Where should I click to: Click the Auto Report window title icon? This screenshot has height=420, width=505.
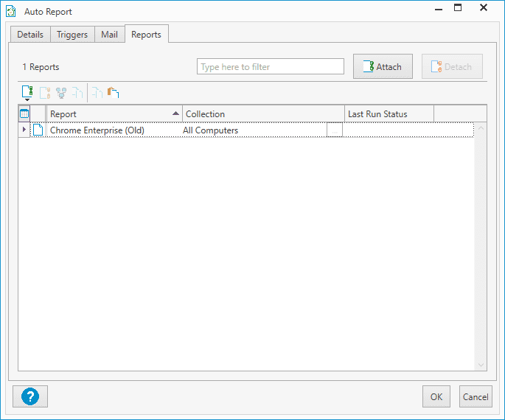click(11, 11)
